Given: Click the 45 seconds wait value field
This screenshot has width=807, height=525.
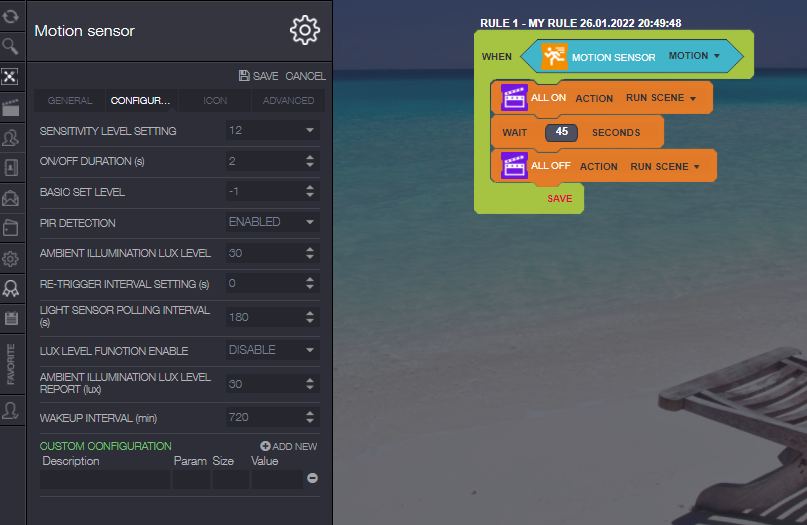Looking at the screenshot, I should click(x=561, y=132).
